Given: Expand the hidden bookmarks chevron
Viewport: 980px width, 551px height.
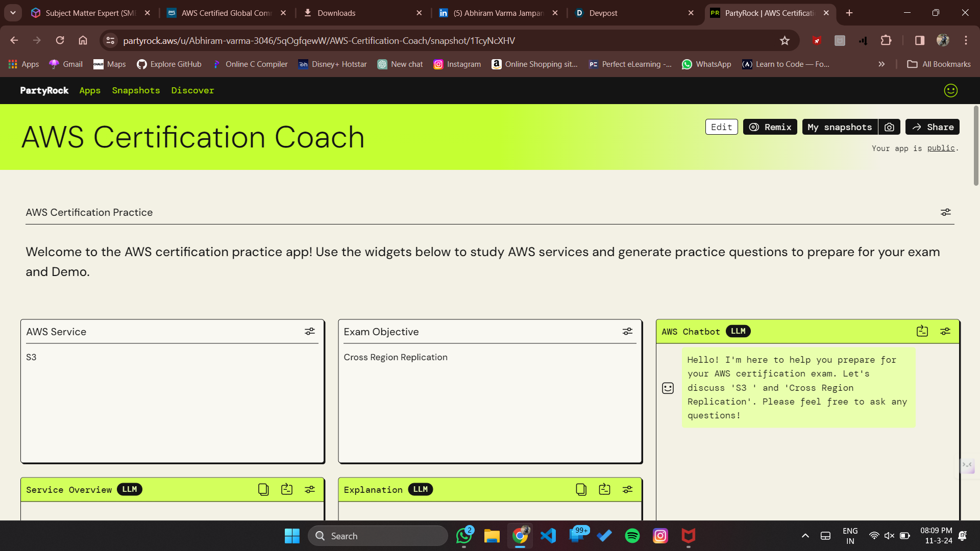Looking at the screenshot, I should click(881, 64).
